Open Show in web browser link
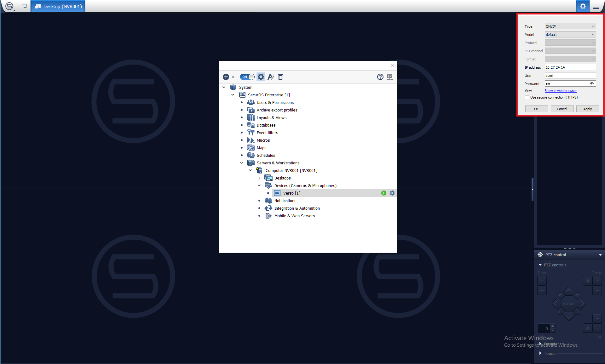The width and height of the screenshot is (605, 364). point(561,91)
